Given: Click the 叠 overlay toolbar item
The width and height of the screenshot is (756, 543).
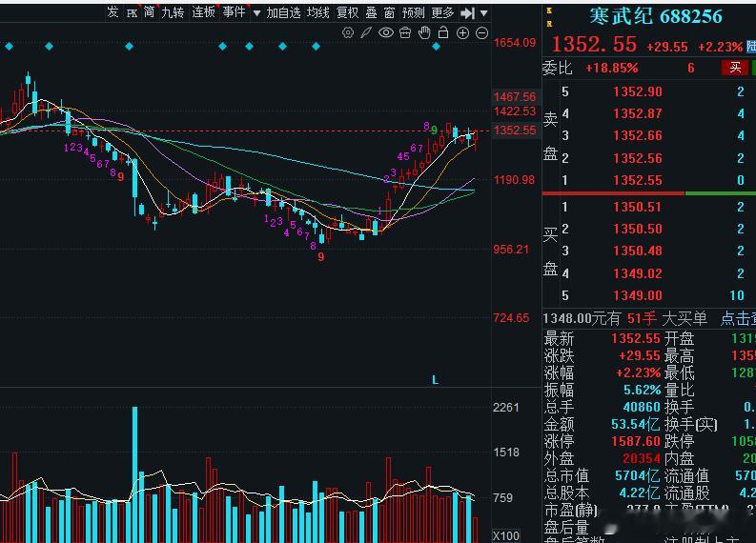Looking at the screenshot, I should (x=371, y=12).
